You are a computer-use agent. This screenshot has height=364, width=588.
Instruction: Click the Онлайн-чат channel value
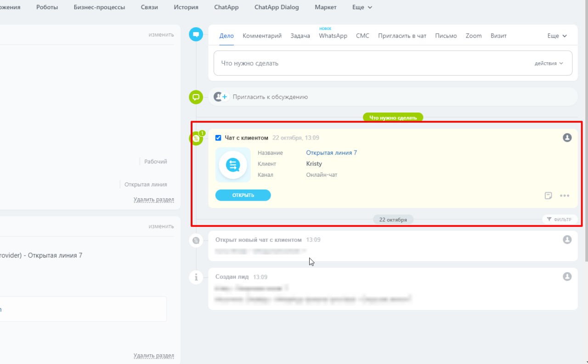(x=322, y=175)
